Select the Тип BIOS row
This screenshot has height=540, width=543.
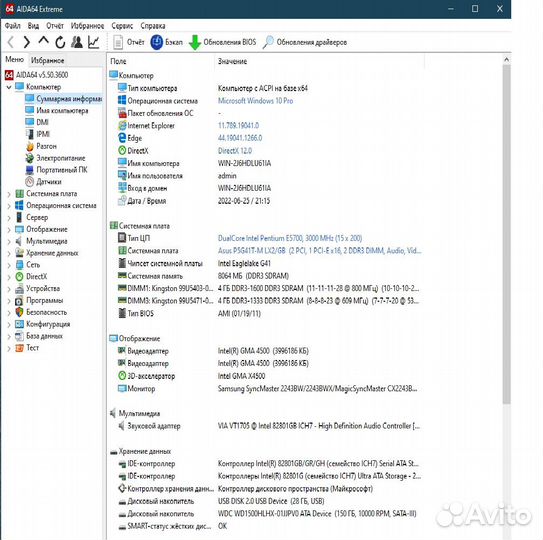coord(265,313)
